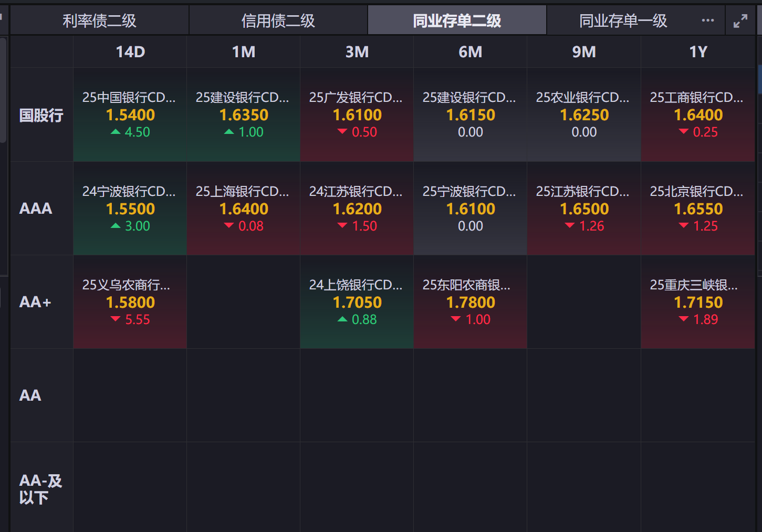Open 24宁波银行CD cell at 1.5500

tap(130, 208)
